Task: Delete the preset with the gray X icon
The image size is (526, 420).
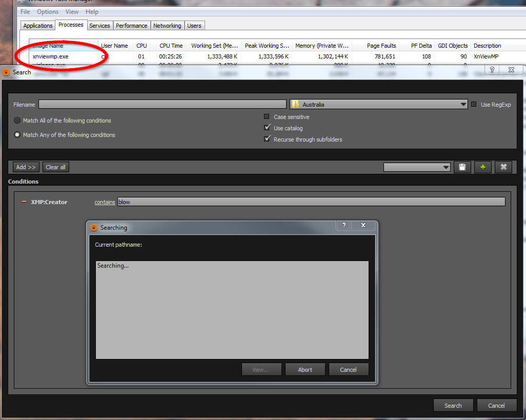Action: [x=503, y=167]
